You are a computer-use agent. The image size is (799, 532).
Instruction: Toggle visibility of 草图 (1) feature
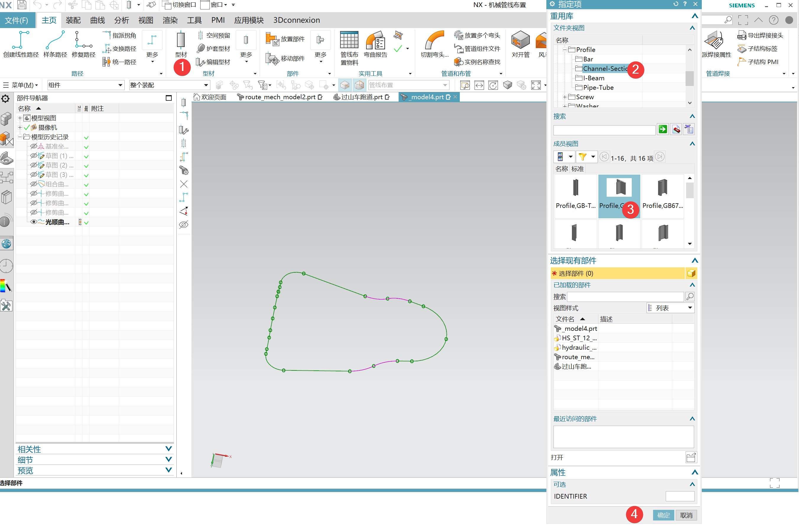point(34,156)
